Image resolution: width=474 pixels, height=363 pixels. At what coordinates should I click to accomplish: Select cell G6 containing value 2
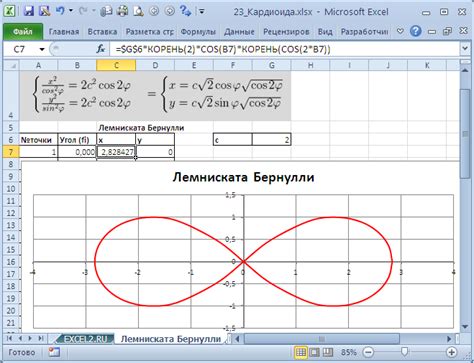(x=272, y=140)
